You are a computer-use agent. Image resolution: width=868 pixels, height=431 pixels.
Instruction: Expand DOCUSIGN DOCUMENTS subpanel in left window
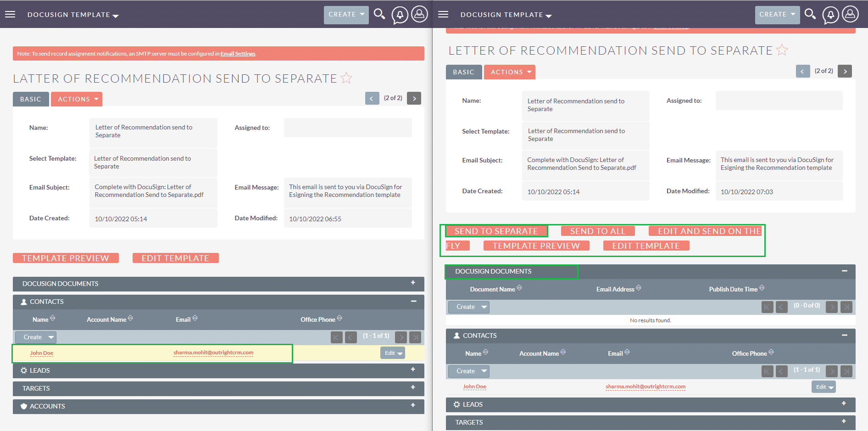point(413,283)
